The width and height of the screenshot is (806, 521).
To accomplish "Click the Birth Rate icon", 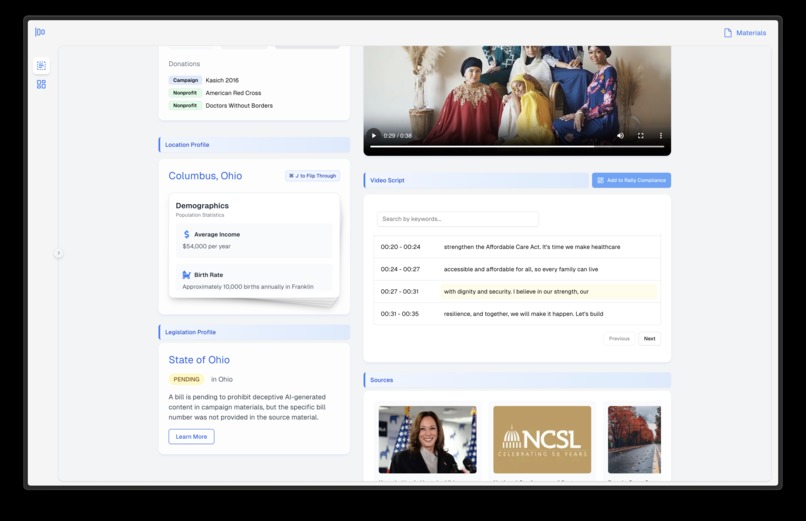I will 187,275.
